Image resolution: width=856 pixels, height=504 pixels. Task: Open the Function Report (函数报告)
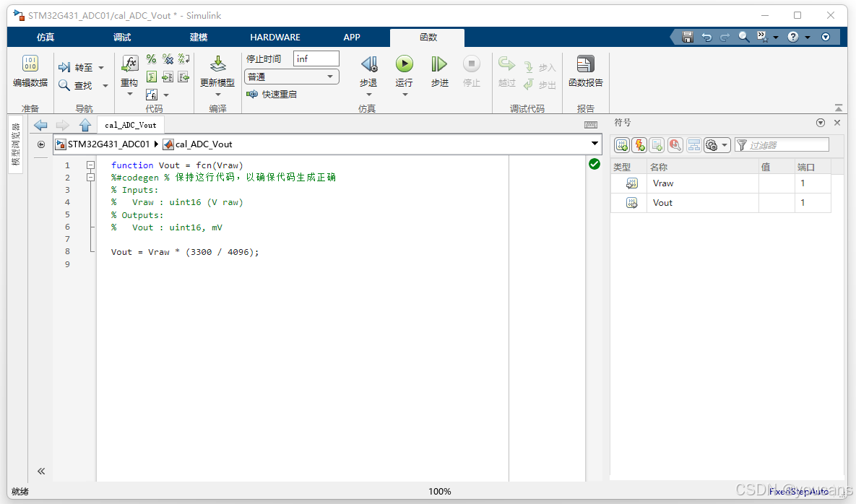[585, 71]
